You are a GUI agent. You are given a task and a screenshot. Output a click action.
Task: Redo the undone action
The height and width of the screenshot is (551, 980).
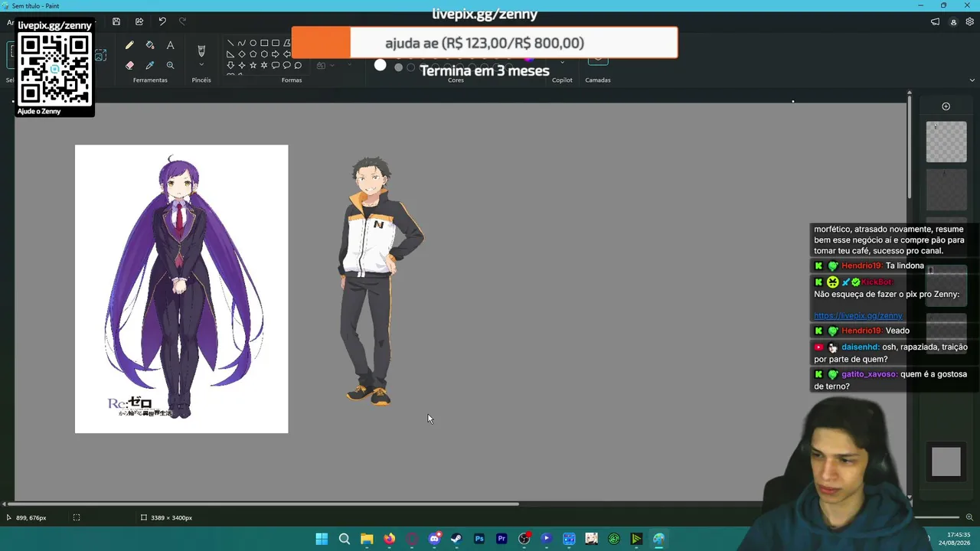[x=182, y=21]
